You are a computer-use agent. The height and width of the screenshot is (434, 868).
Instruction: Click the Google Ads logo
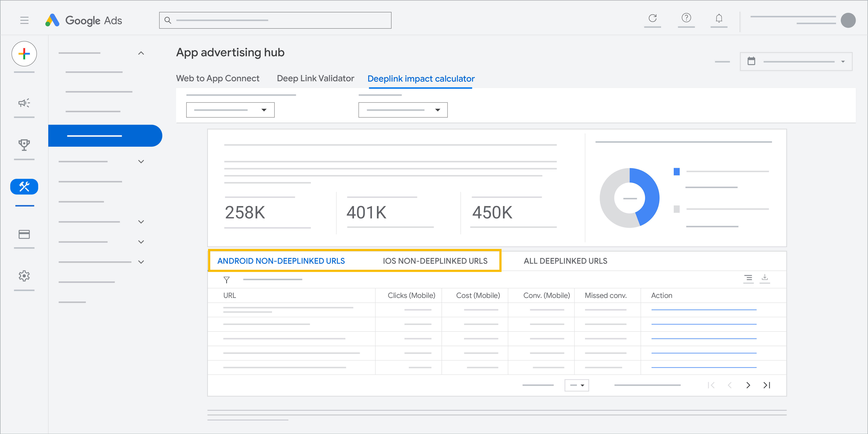point(84,20)
